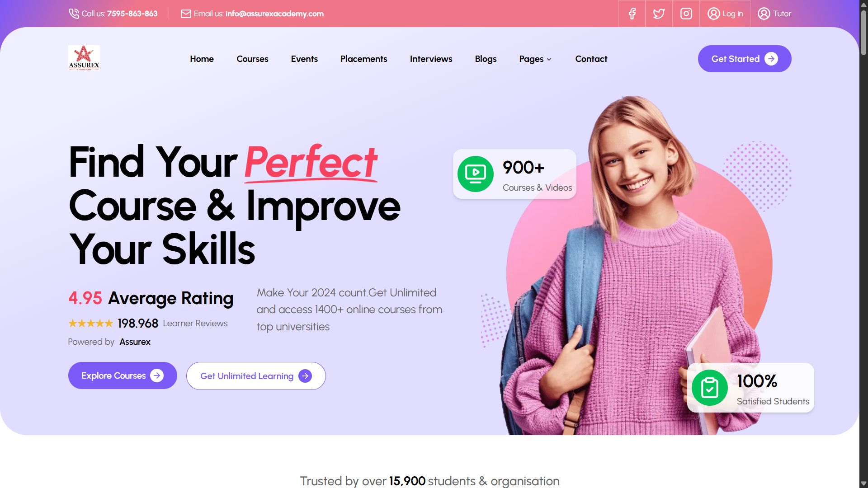Click the green clipboard check icon
868x488 pixels.
pyautogui.click(x=710, y=388)
